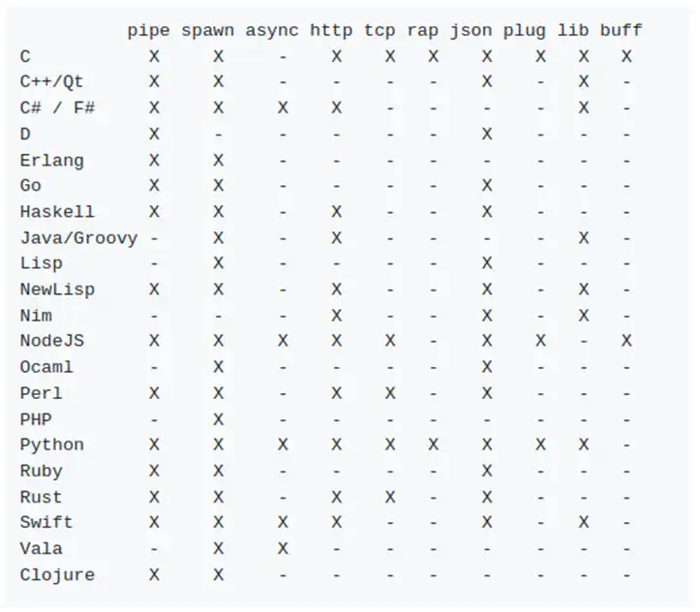Click the X under async for Vala

[x=283, y=549]
